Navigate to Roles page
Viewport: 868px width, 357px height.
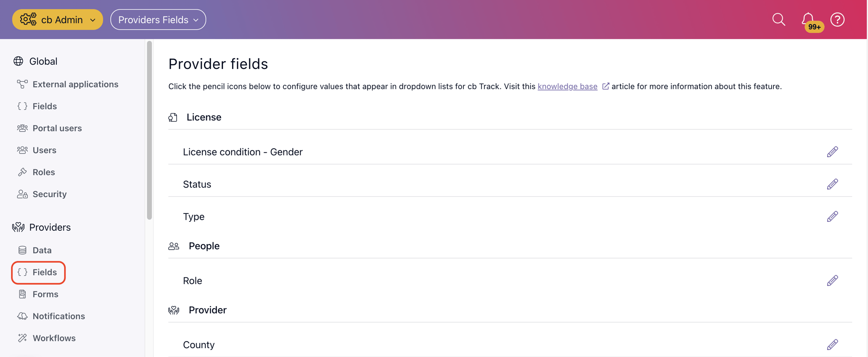[x=44, y=172]
